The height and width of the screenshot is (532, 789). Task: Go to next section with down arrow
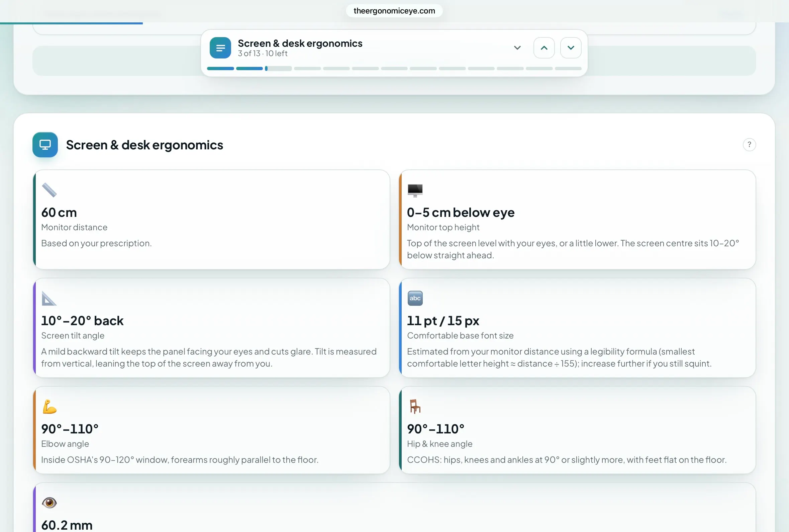tap(571, 48)
